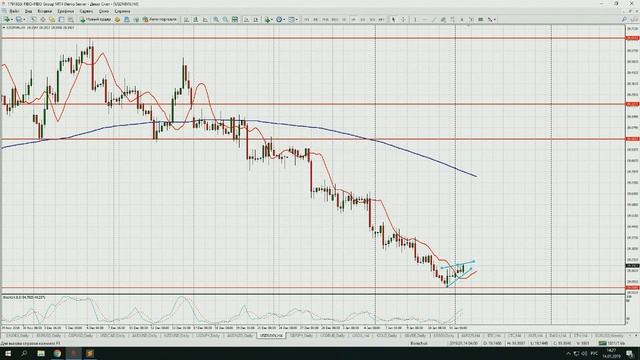Screen dimensions: 640x360
Task: Open Chrome from the taskbar
Action: coord(57,353)
